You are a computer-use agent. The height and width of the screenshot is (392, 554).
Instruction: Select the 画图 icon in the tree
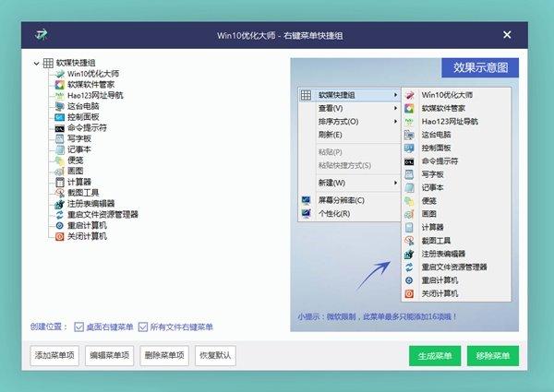(x=60, y=172)
